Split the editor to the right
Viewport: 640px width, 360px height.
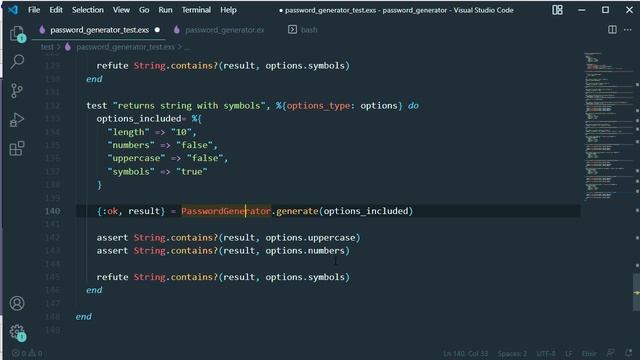pyautogui.click(x=612, y=29)
